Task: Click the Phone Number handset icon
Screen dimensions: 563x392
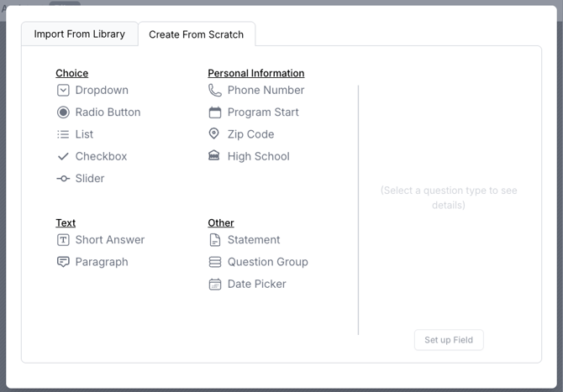Action: tap(215, 91)
